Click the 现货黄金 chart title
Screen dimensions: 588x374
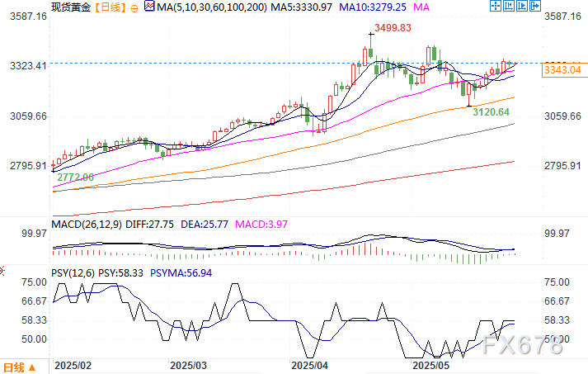pyautogui.click(x=70, y=7)
